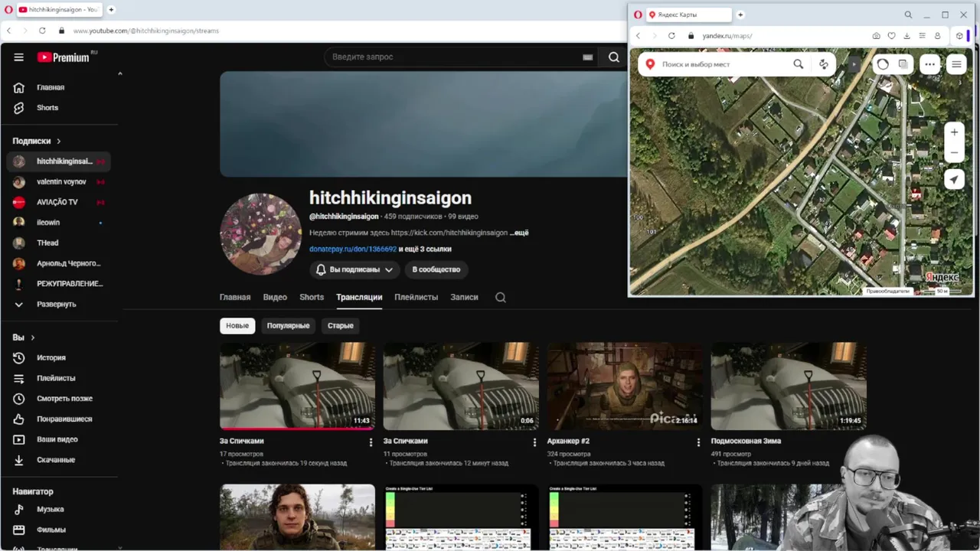The image size is (980, 551).
Task: Select the Плейлисты channel tab
Action: (x=416, y=297)
